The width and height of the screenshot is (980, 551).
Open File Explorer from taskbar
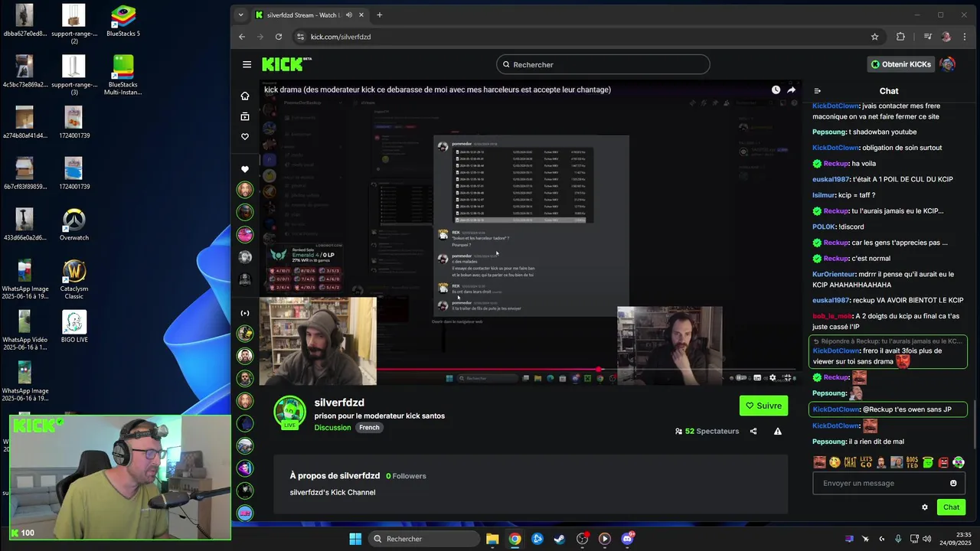point(492,539)
